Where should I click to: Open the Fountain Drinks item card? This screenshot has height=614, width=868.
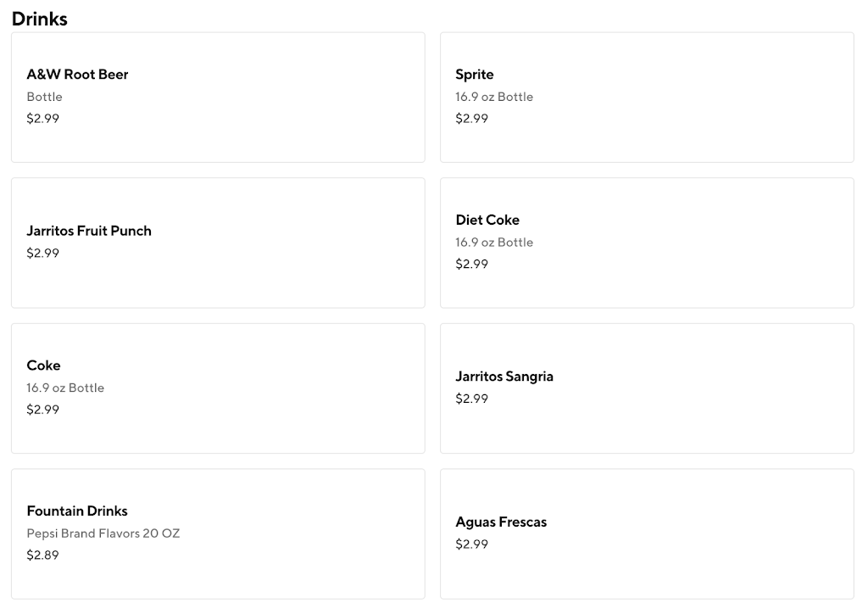218,534
